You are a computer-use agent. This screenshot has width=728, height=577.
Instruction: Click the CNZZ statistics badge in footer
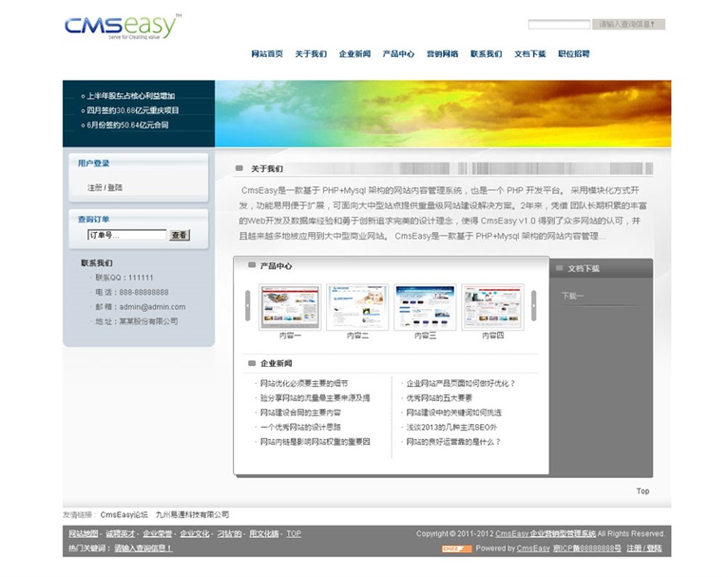456,548
